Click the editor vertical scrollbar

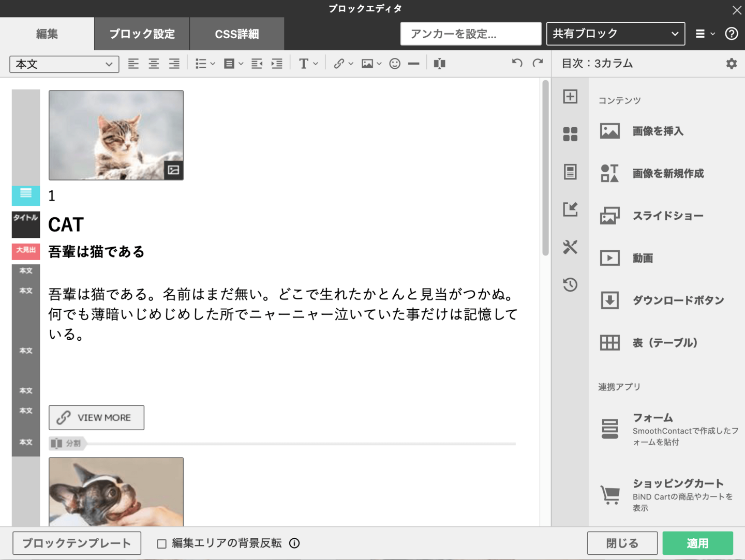point(545,168)
